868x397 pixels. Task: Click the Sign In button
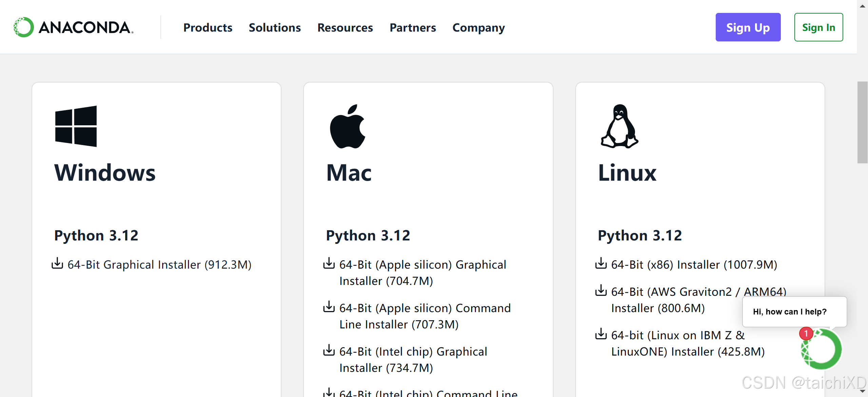point(818,27)
